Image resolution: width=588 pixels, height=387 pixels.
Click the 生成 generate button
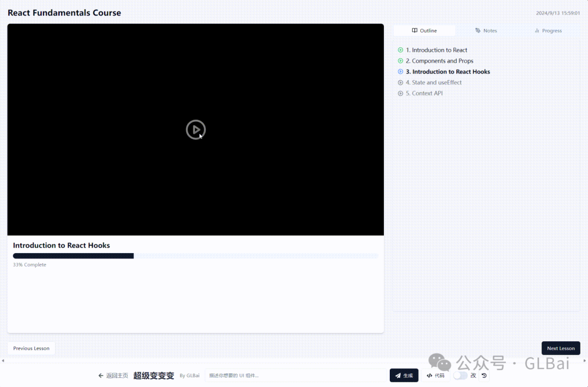pos(404,376)
